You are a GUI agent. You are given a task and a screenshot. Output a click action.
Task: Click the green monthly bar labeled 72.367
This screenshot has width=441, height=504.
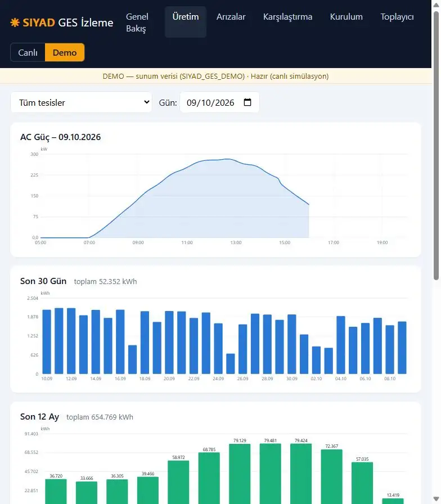point(332,476)
